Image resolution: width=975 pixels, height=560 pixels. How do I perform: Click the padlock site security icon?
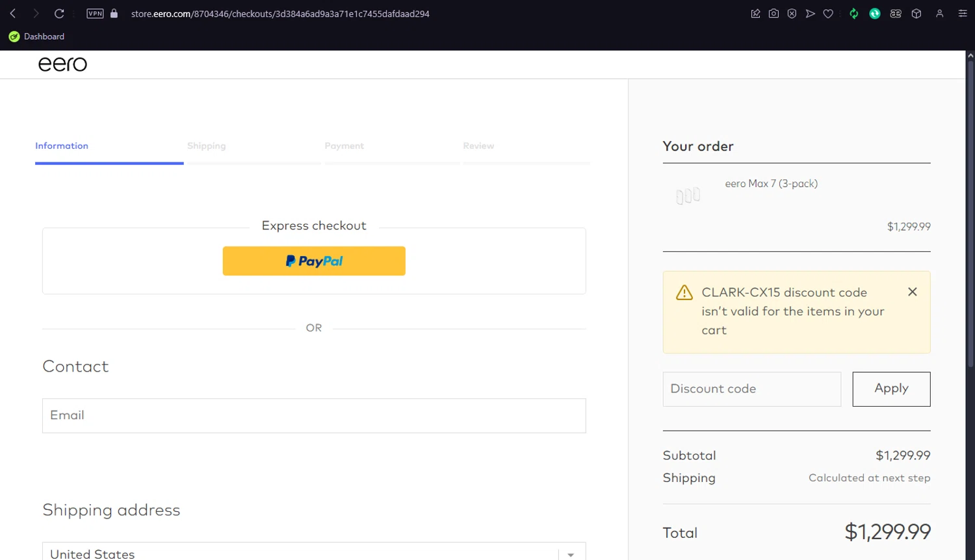click(114, 13)
